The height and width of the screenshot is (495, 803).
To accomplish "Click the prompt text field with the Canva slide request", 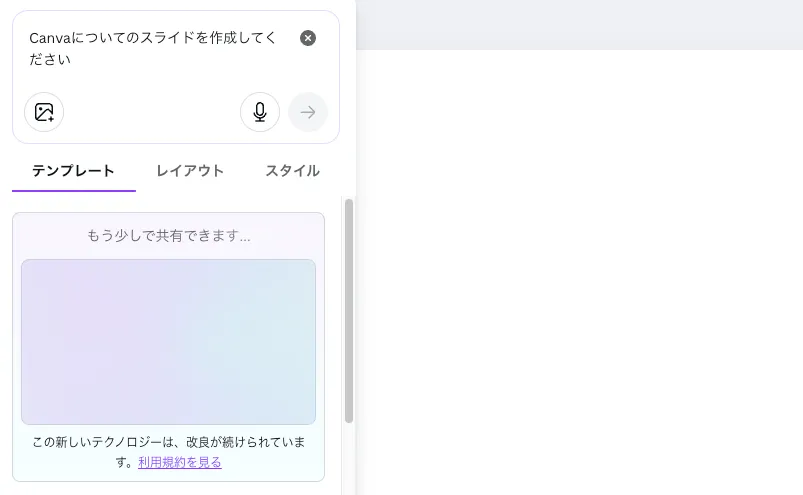I will click(154, 49).
